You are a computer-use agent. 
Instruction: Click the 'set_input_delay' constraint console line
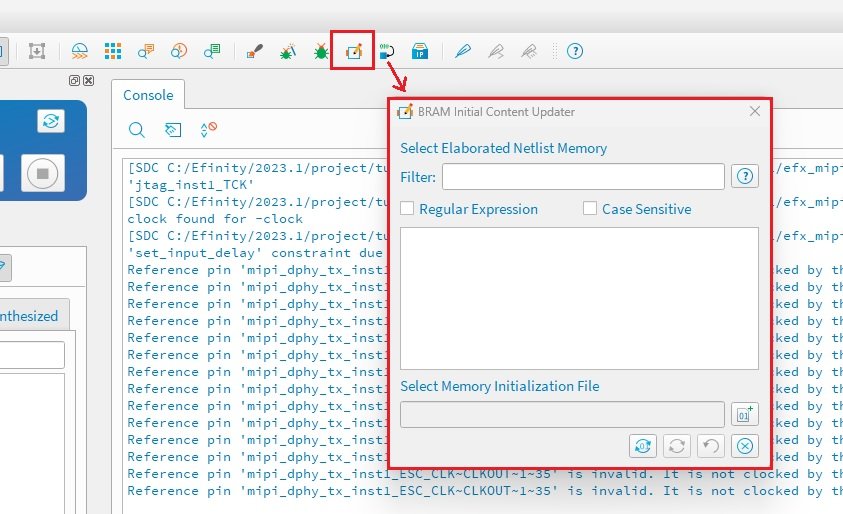255,253
